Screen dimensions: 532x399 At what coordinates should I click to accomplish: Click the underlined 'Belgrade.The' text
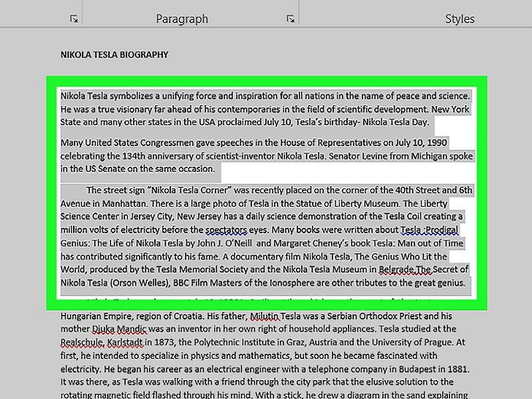coord(405,270)
